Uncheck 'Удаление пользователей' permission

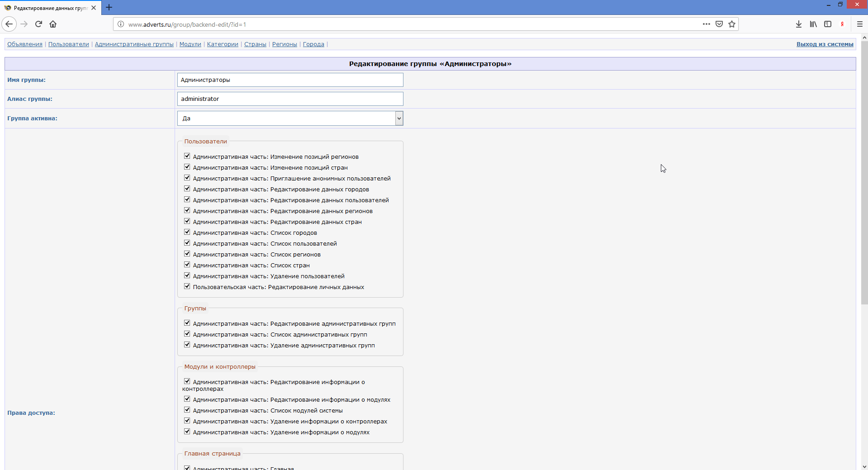187,275
